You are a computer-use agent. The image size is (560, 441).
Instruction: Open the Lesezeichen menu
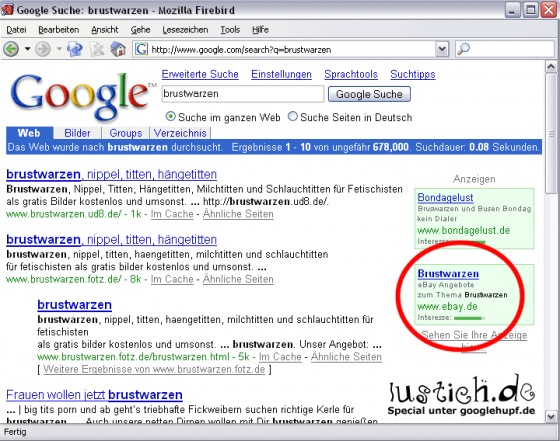185,30
